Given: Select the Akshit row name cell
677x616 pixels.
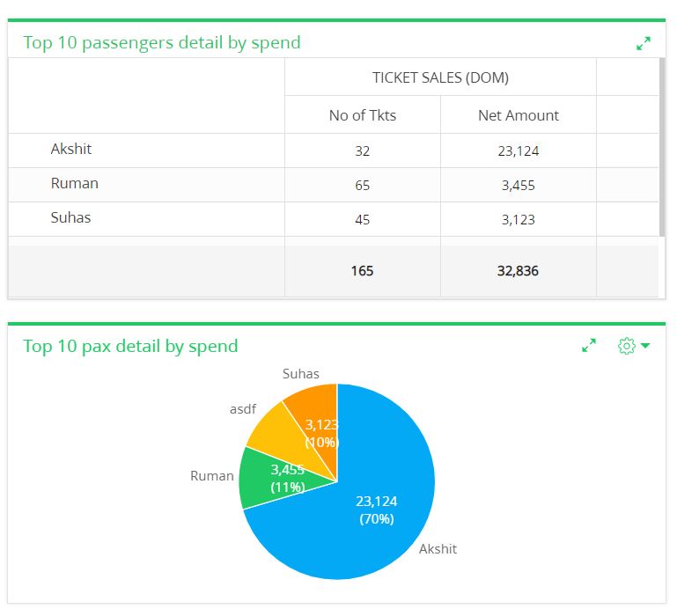Looking at the screenshot, I should (146, 150).
